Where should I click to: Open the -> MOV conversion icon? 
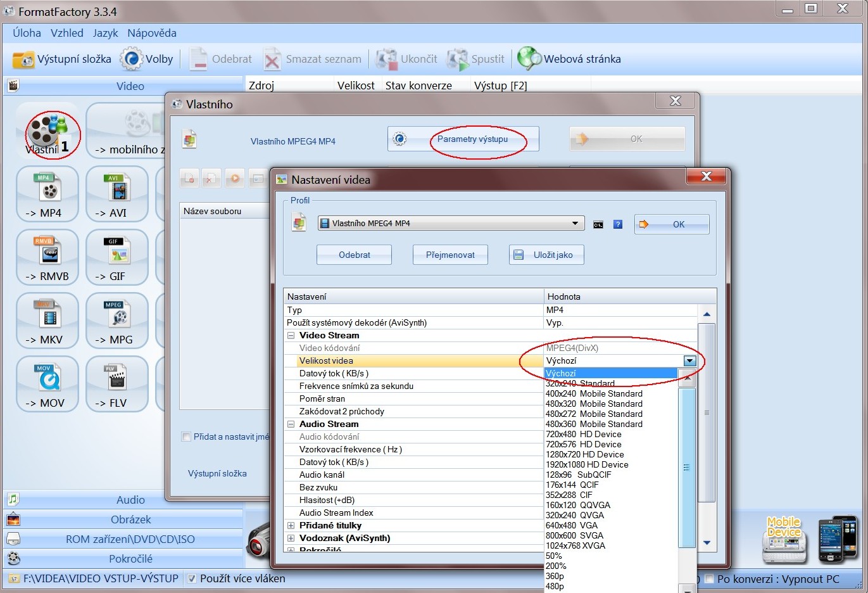click(x=47, y=384)
